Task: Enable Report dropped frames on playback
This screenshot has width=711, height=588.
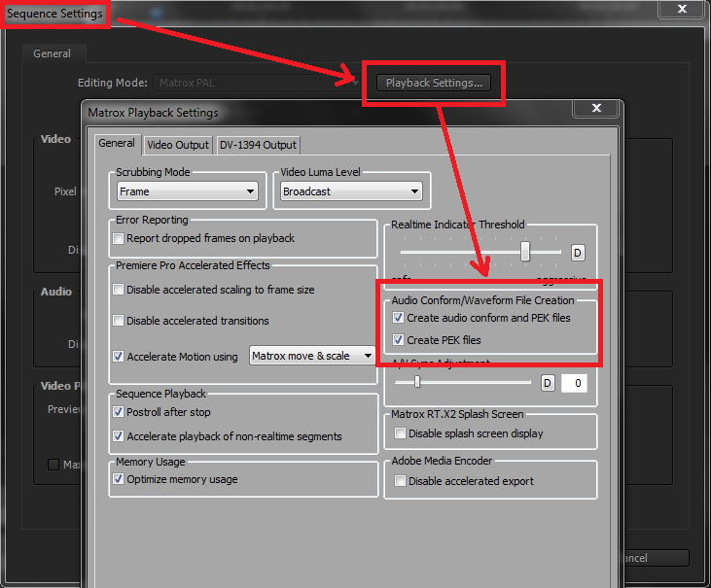Action: [119, 239]
